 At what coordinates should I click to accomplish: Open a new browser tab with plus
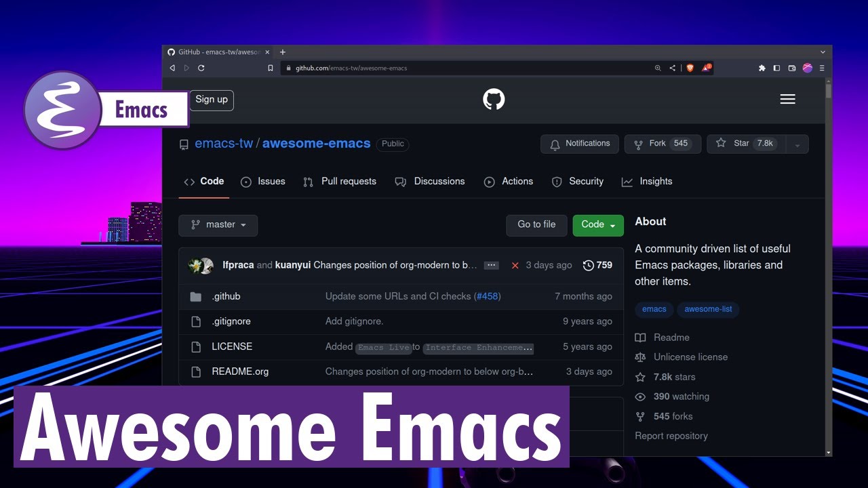(x=283, y=52)
